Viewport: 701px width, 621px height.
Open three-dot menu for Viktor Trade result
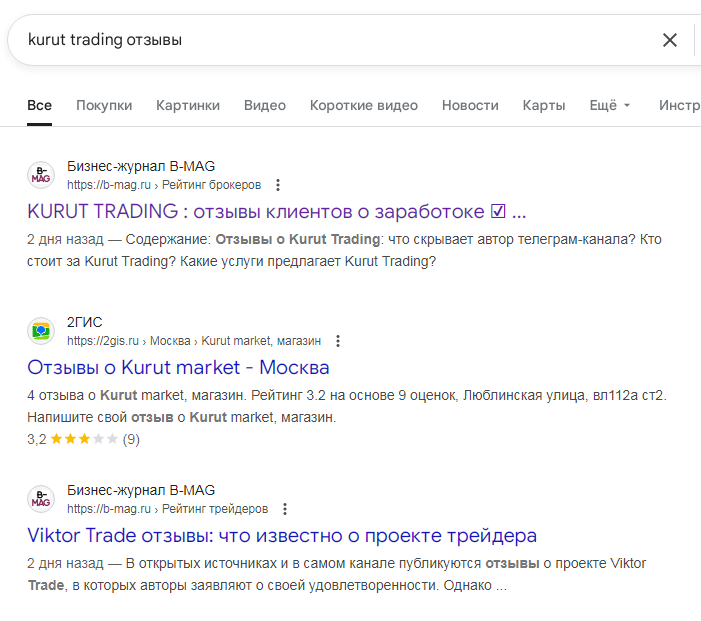[x=285, y=508]
